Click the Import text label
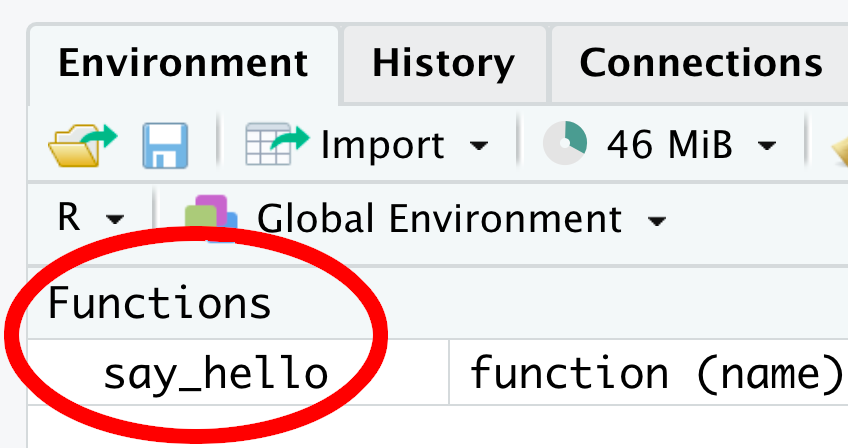This screenshot has height=448, width=848. coord(383,145)
